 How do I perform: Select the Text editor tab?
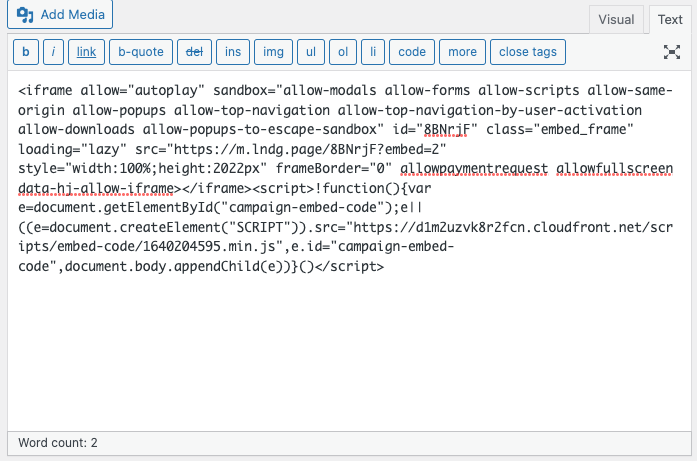coord(670,20)
